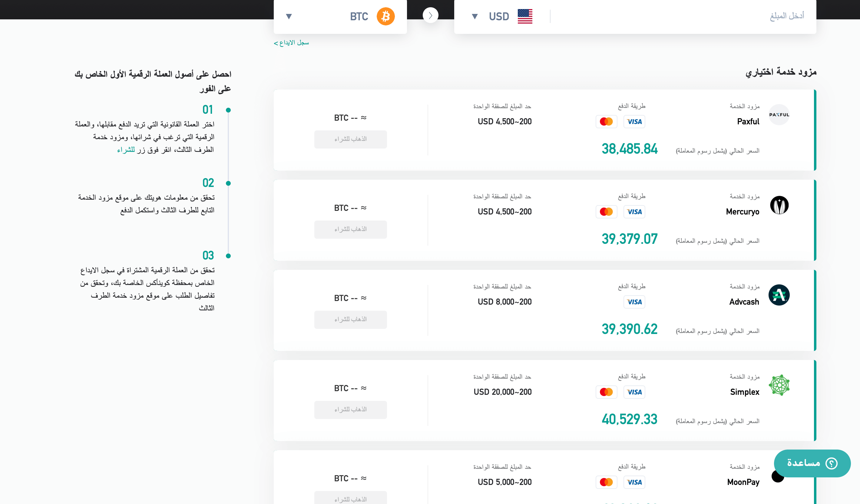Select the Mercuryo provider name
This screenshot has height=504, width=860.
tap(743, 212)
